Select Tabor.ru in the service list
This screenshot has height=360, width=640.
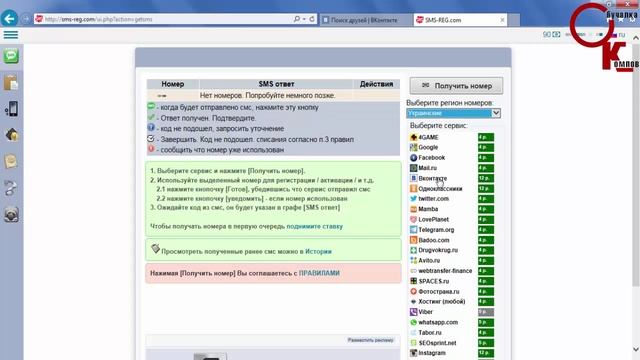[429, 333]
